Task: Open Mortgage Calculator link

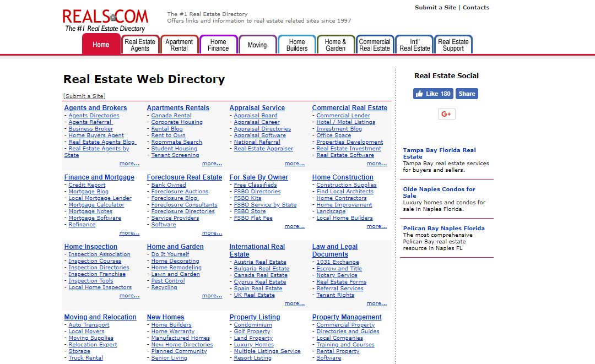Action: [x=96, y=205]
